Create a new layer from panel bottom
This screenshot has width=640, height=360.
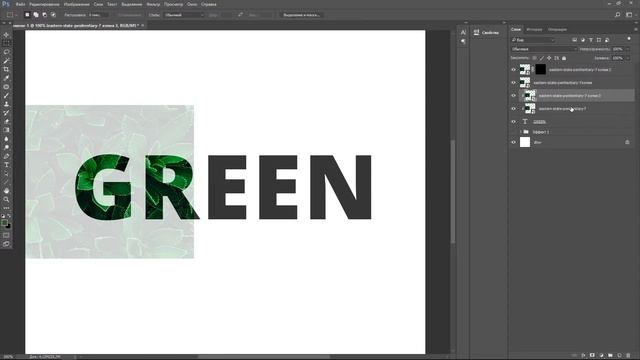point(619,356)
